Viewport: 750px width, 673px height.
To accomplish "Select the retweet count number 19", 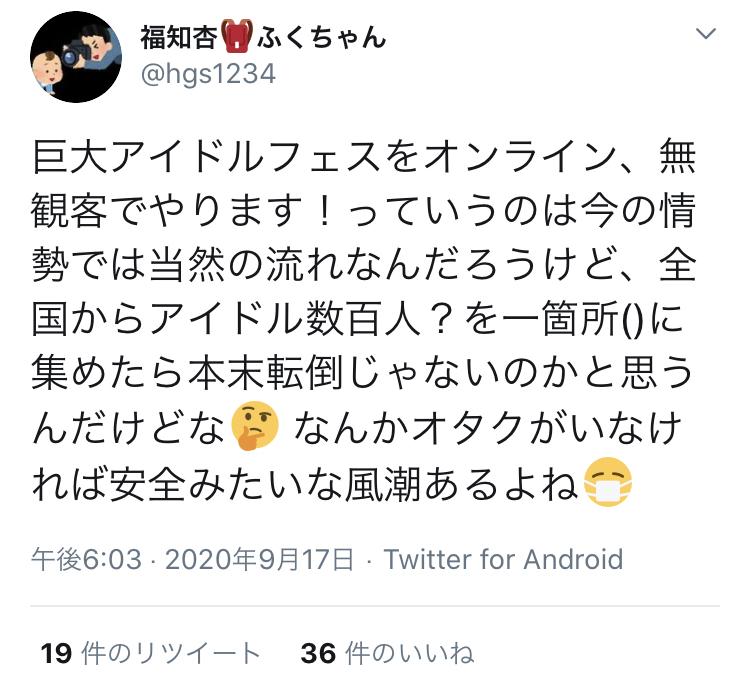I will [56, 653].
